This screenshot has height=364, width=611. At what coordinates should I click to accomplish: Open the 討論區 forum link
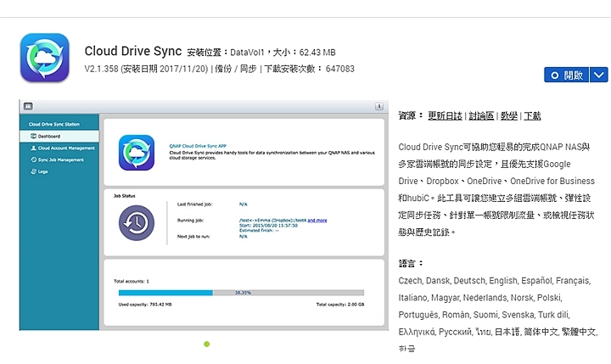pos(481,115)
